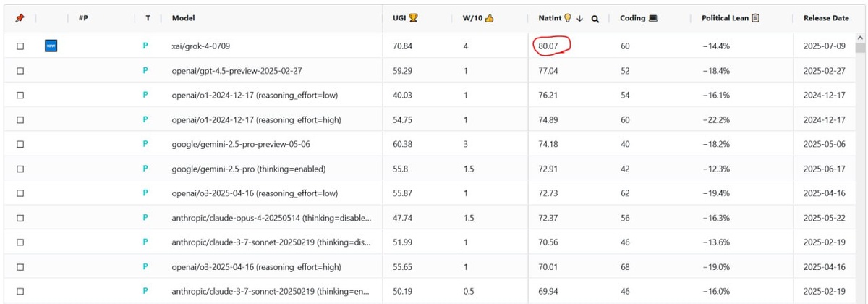868x304 pixels.
Task: Click the NatInt value 74.89
Action: coord(548,120)
